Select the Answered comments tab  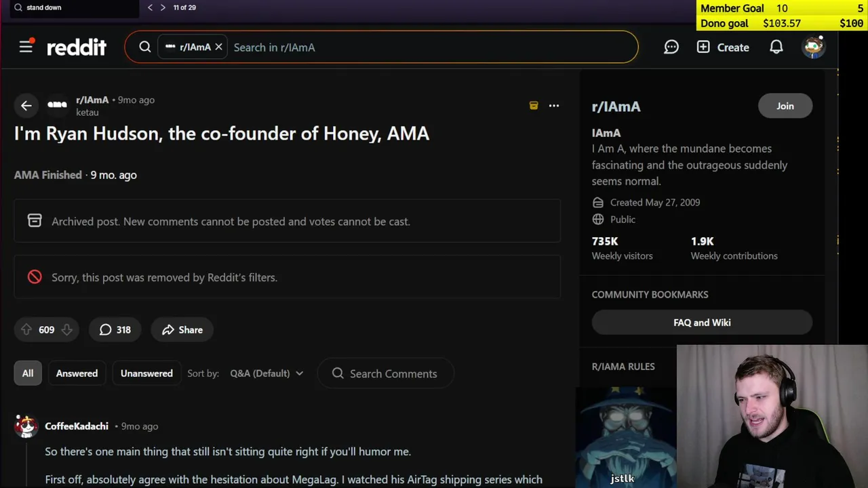point(77,373)
